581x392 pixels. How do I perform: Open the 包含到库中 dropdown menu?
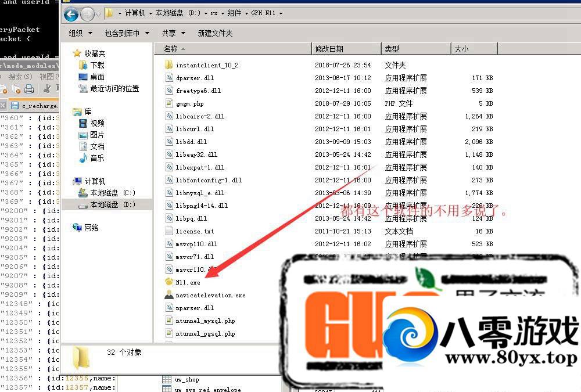127,33
